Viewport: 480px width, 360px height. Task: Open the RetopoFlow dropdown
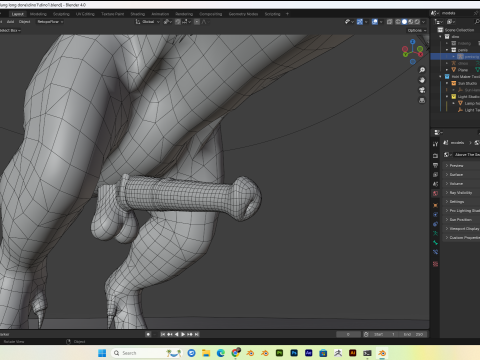tap(50, 22)
